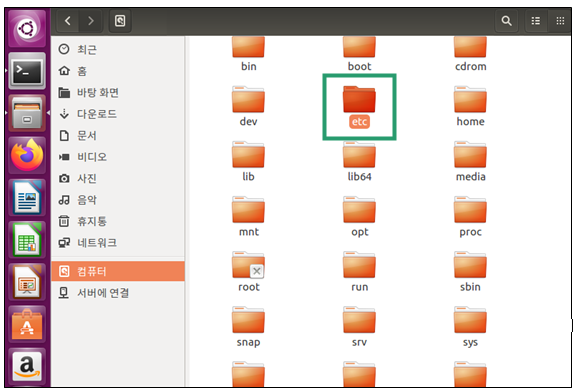
Task: Switch to list view
Action: (536, 21)
